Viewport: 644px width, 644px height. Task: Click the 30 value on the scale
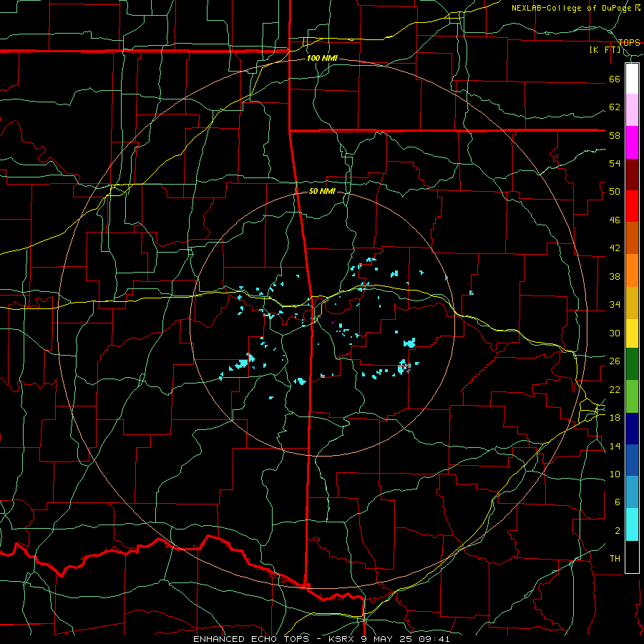(615, 333)
